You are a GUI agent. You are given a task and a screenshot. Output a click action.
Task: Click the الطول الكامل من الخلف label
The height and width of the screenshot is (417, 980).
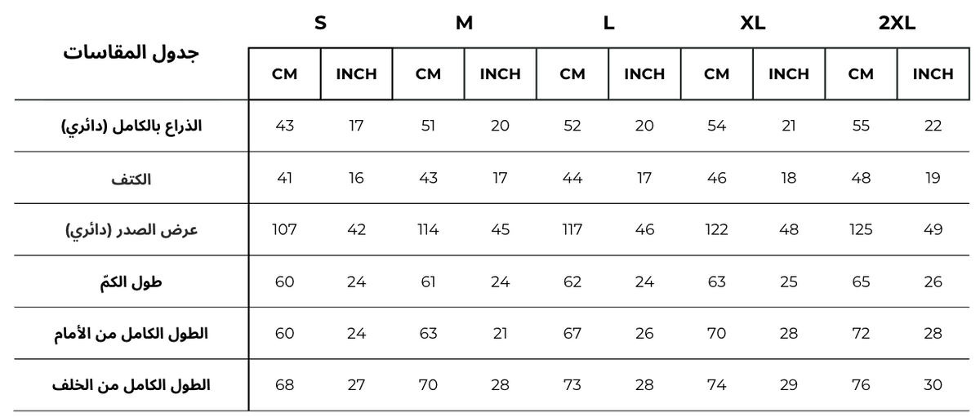(131, 384)
